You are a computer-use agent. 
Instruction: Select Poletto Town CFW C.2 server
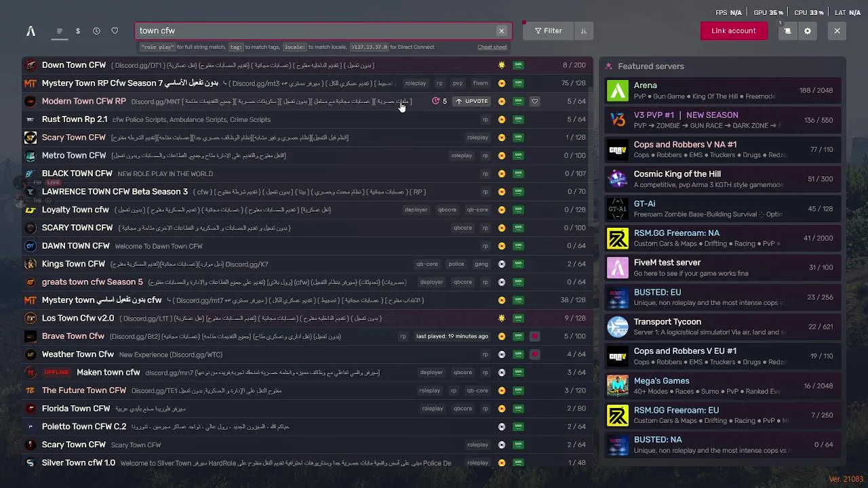[x=307, y=426]
